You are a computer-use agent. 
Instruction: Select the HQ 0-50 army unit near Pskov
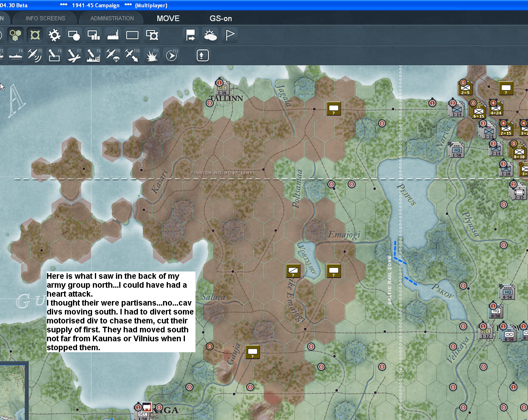click(507, 292)
